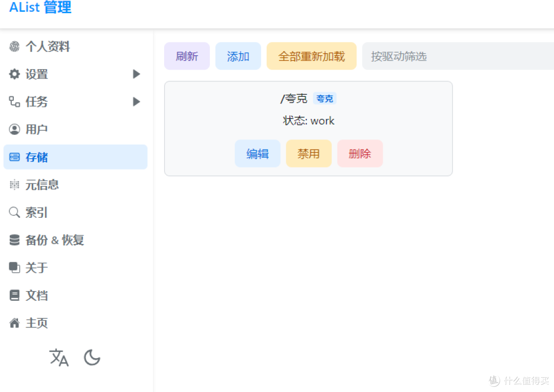554x392 pixels.
Task: Click the storage icon beside 存储
Action: click(14, 157)
